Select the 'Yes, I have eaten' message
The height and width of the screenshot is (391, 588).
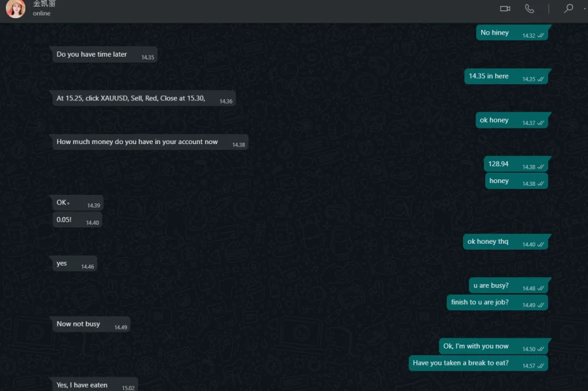[x=94, y=384]
